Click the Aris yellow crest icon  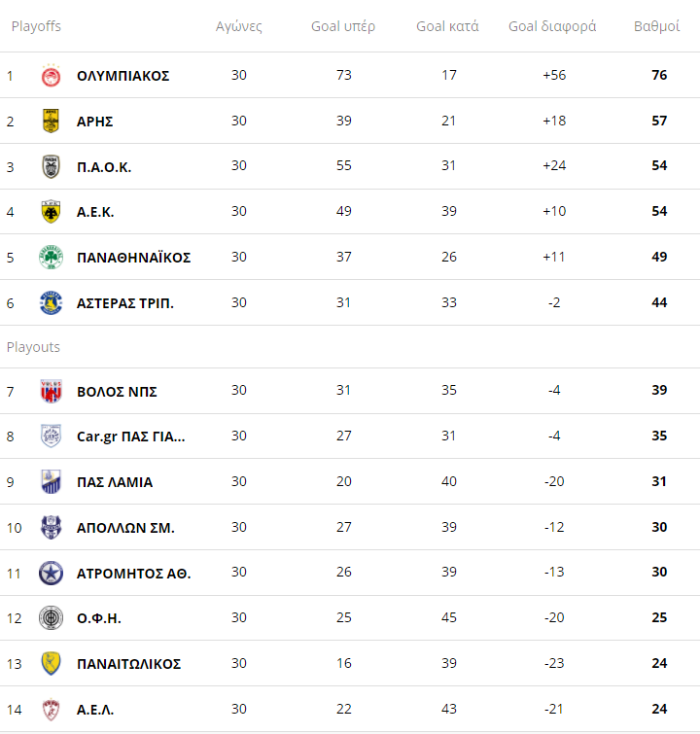pyautogui.click(x=51, y=122)
